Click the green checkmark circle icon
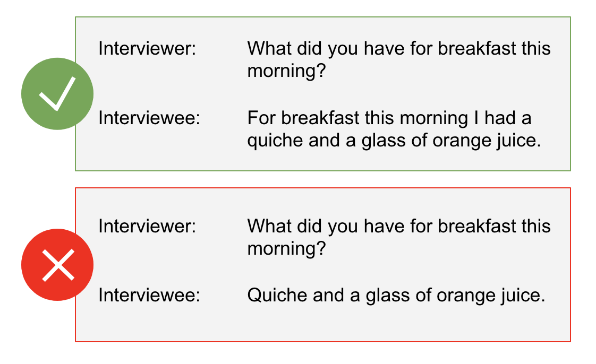 pyautogui.click(x=57, y=94)
